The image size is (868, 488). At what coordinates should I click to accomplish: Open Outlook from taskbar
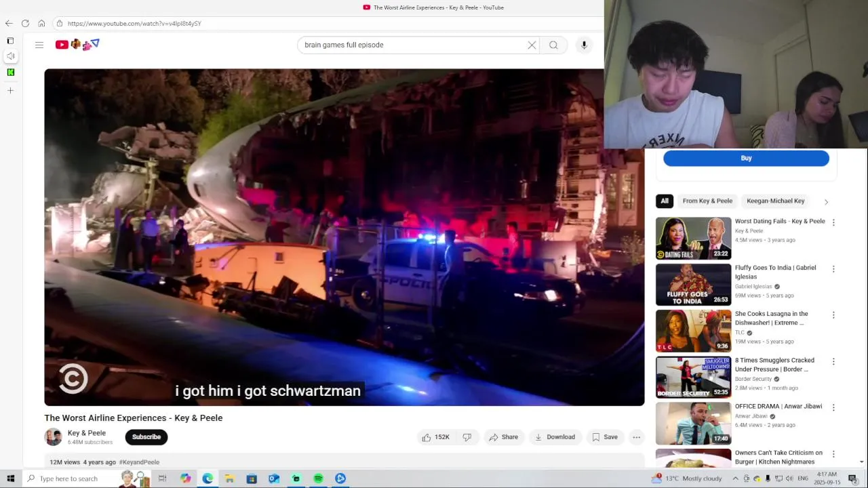tap(274, 479)
